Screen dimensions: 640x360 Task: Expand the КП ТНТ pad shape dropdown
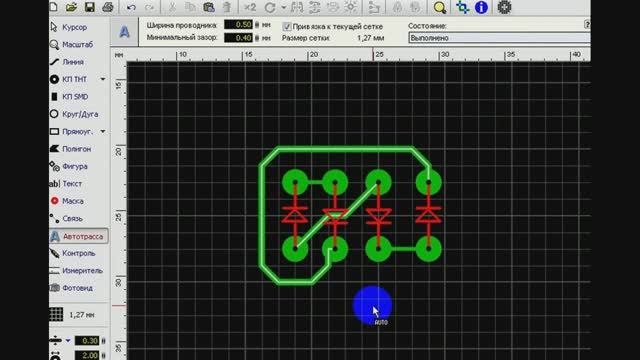(103, 79)
